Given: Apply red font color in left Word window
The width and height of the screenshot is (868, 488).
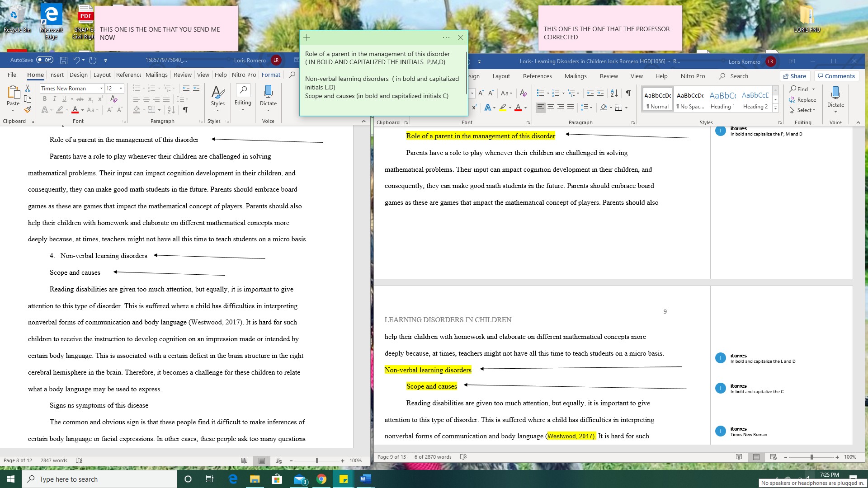Looking at the screenshot, I should point(75,110).
